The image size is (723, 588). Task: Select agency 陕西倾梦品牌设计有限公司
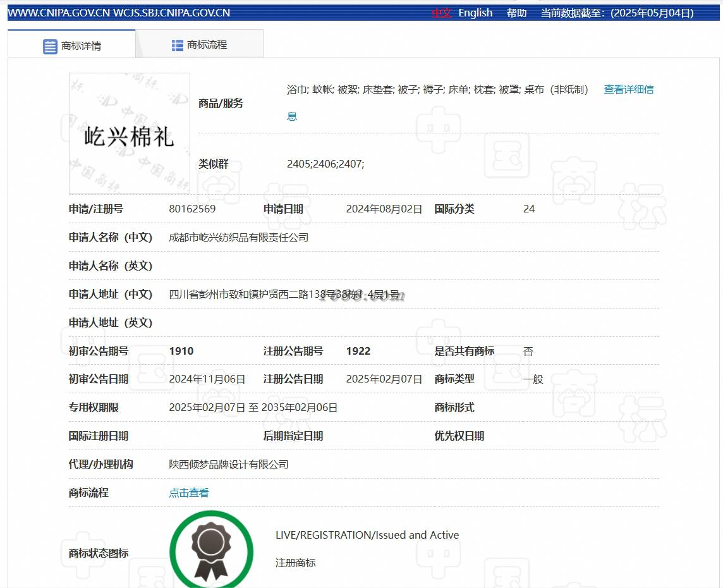point(229,465)
